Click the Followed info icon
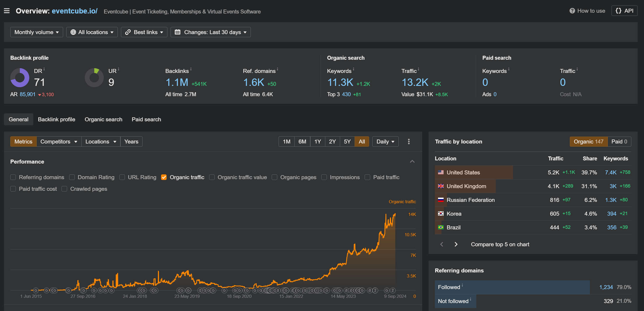 [462, 285]
